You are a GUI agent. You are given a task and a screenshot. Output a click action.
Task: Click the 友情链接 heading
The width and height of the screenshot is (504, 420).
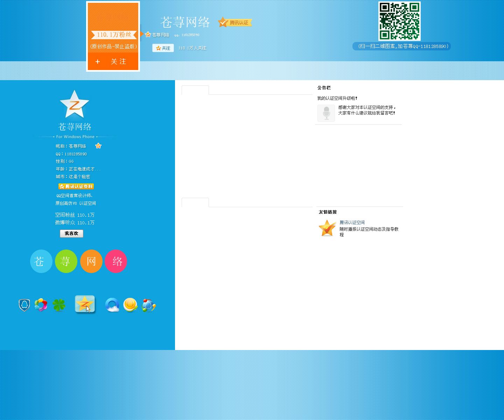click(x=328, y=212)
